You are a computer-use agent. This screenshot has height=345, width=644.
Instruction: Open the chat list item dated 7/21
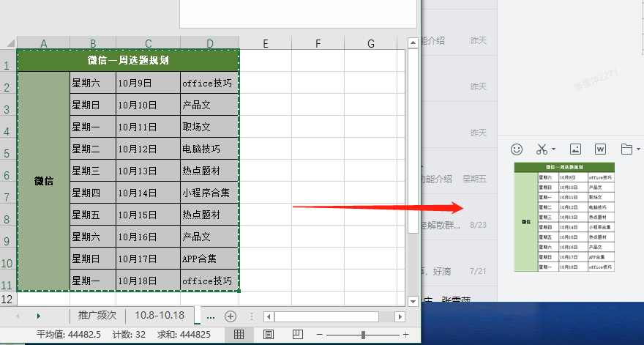[x=459, y=263]
